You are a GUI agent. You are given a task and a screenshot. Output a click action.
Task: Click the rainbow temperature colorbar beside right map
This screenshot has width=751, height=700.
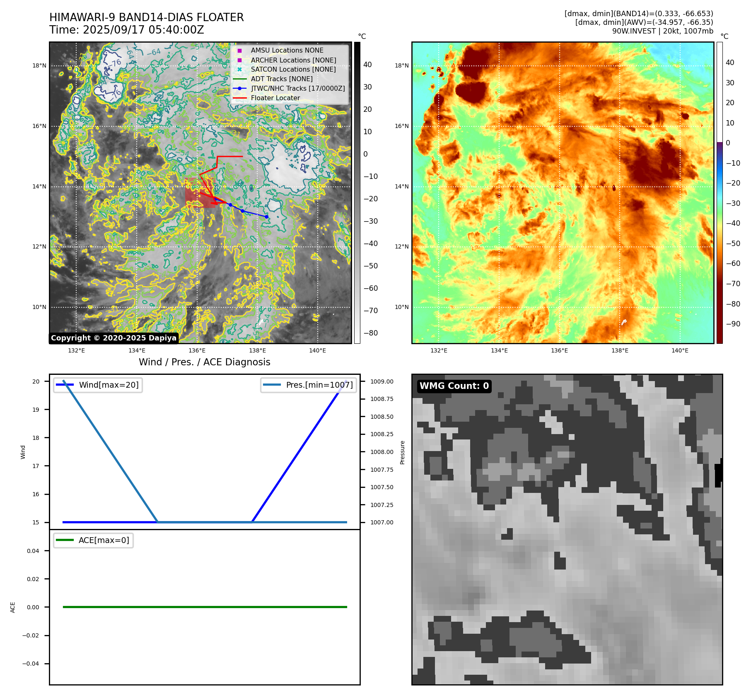[720, 193]
